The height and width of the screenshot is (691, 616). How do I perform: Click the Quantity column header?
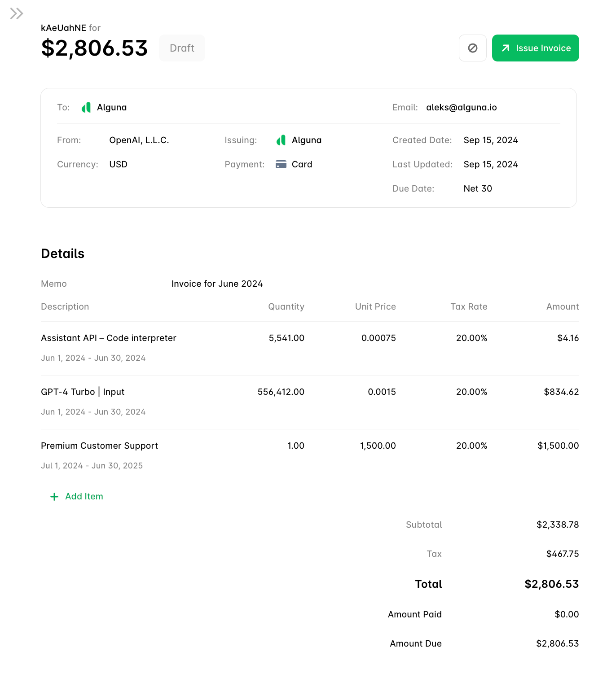pyautogui.click(x=286, y=306)
